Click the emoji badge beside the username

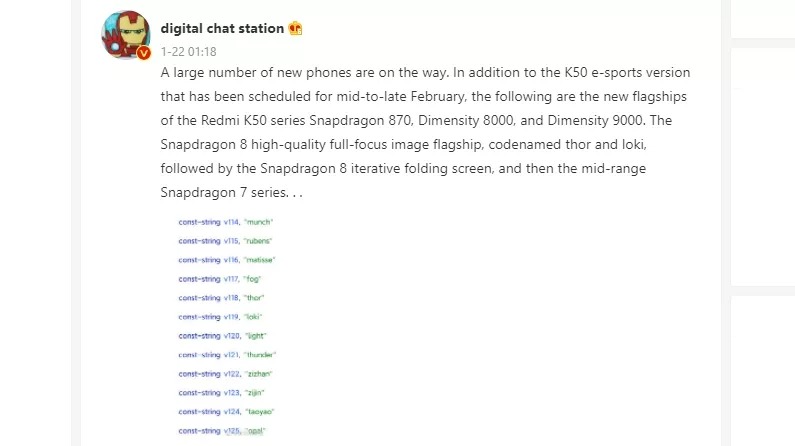(295, 28)
